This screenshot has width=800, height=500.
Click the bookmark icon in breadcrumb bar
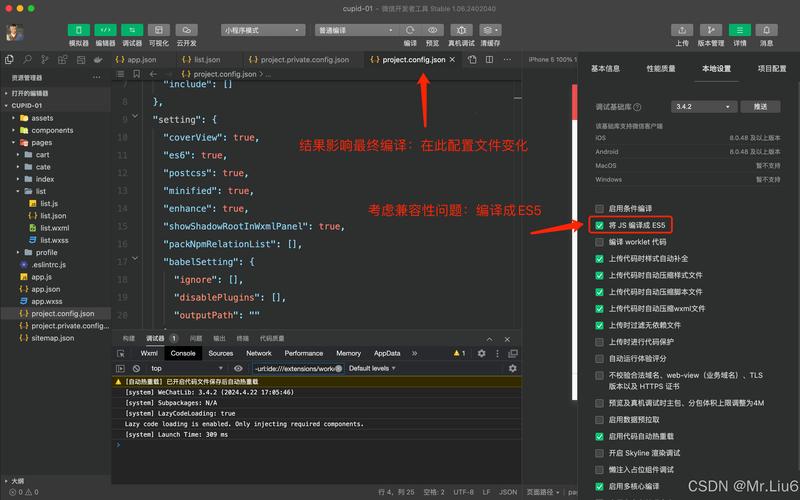tap(136, 74)
